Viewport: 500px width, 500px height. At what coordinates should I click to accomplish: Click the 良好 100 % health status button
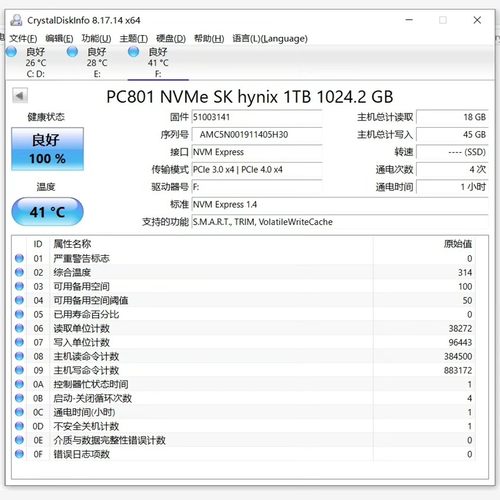(x=47, y=149)
